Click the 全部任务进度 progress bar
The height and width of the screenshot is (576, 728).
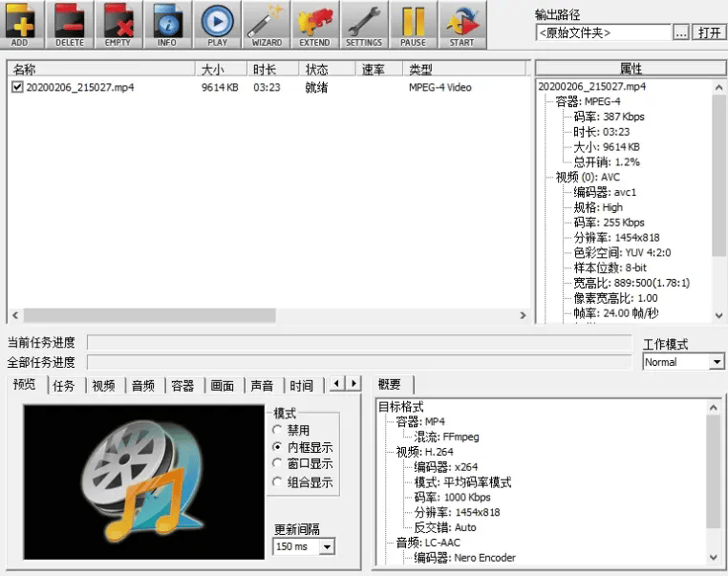click(x=359, y=362)
